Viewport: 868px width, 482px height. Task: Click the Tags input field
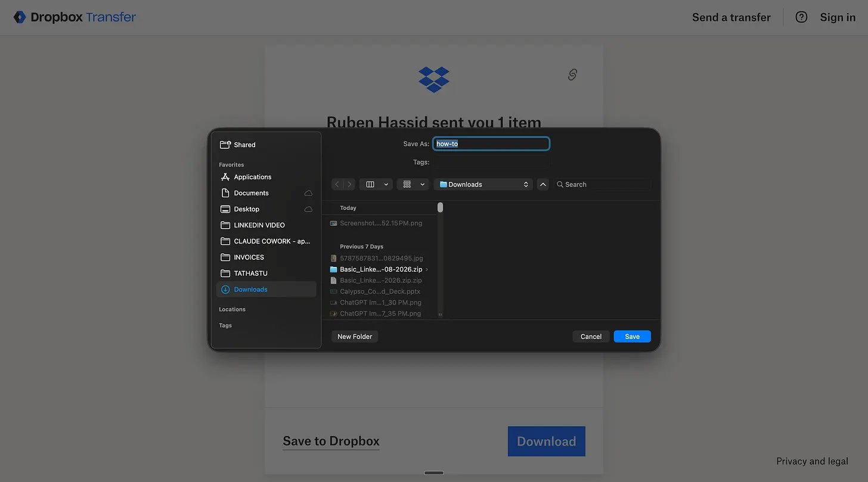491,162
